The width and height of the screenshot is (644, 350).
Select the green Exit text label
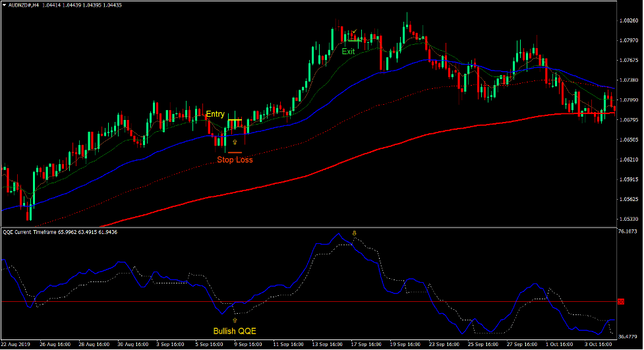coord(348,51)
